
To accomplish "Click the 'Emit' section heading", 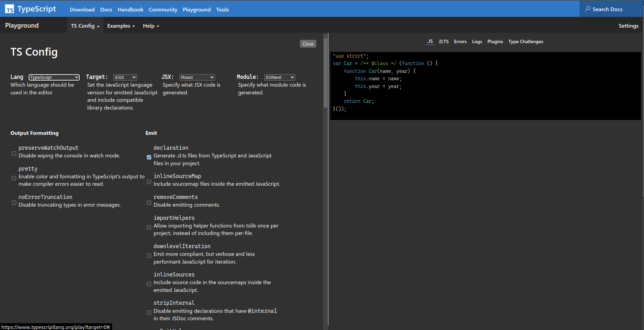I will tap(151, 133).
